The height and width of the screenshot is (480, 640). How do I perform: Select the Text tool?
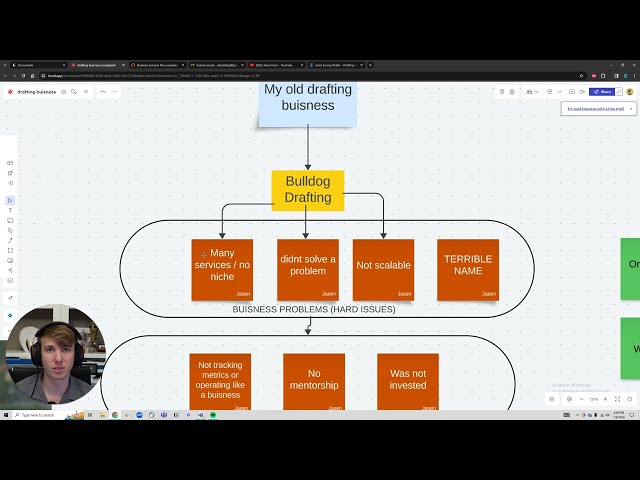10,211
